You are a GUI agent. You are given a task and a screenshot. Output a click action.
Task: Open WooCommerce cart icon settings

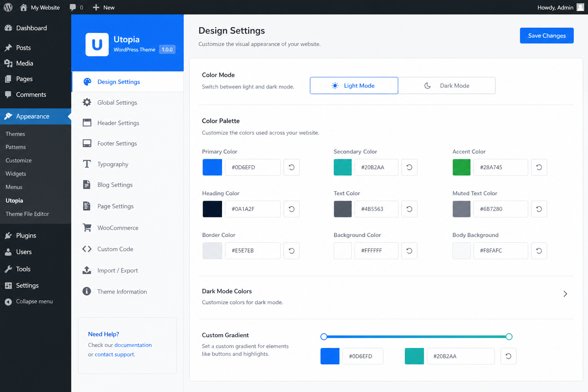pos(87,228)
